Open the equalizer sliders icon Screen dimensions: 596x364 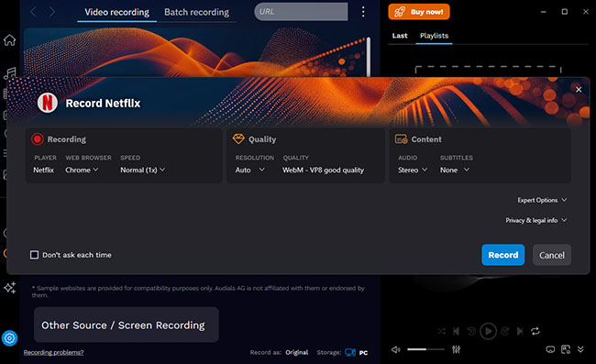456,349
